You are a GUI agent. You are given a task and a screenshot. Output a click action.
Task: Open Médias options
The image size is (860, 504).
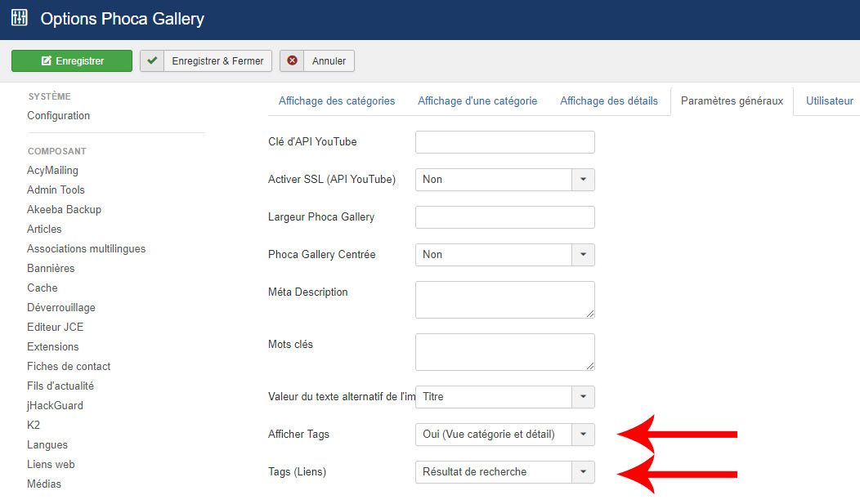point(44,484)
